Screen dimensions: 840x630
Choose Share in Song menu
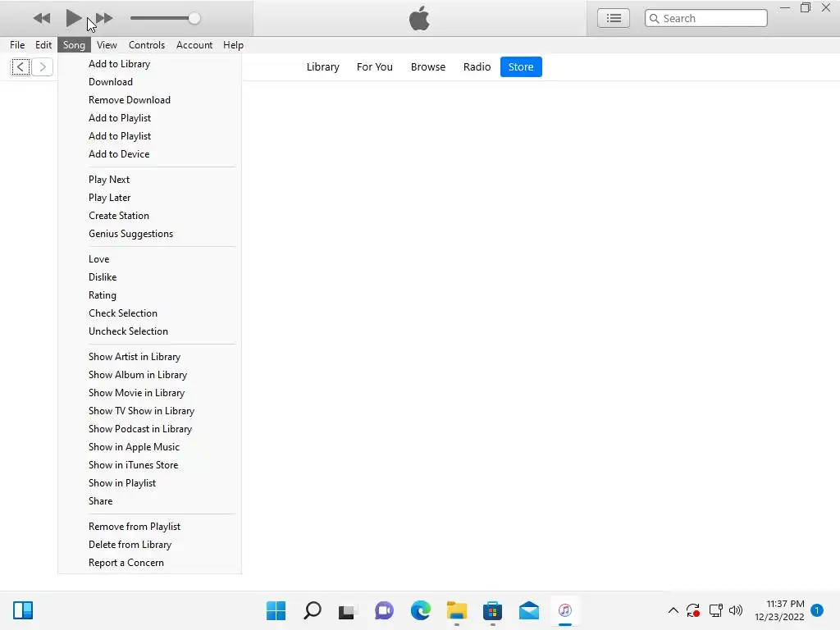(x=149, y=501)
